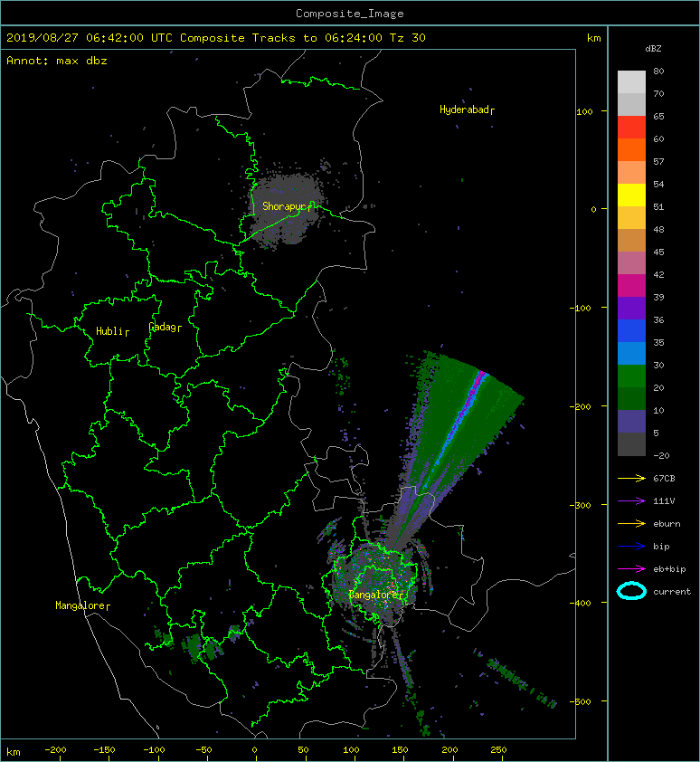Click the eburn legend label
This screenshot has height=762, width=700.
click(x=667, y=524)
